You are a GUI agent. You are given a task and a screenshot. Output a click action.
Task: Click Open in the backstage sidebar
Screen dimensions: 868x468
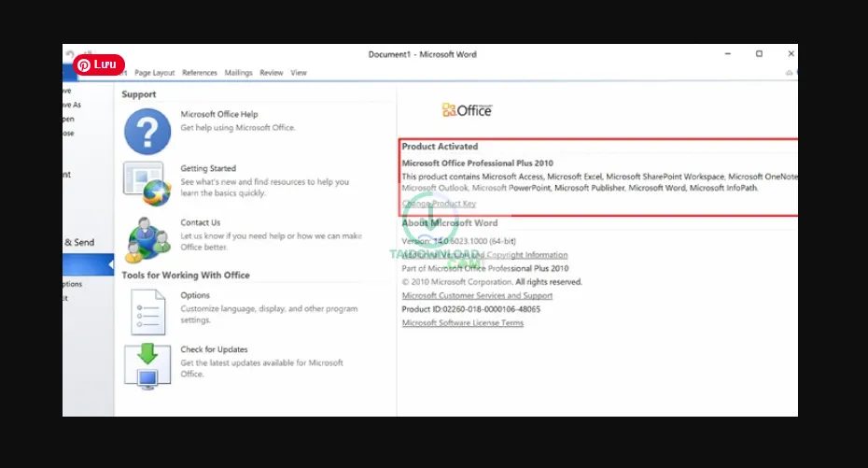coord(69,120)
